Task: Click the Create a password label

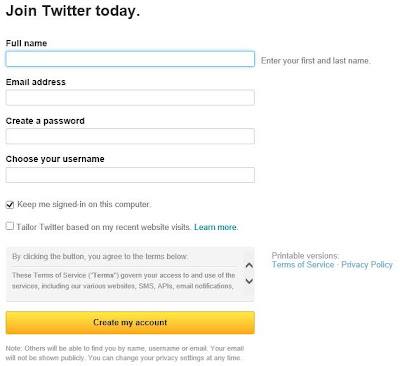Action: click(x=45, y=121)
